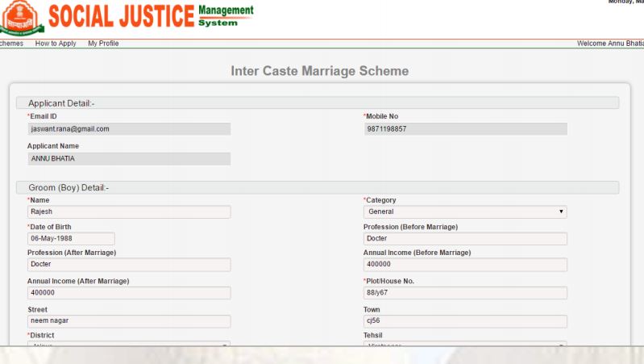Click the Annual Income (After Marriage) field

click(129, 293)
